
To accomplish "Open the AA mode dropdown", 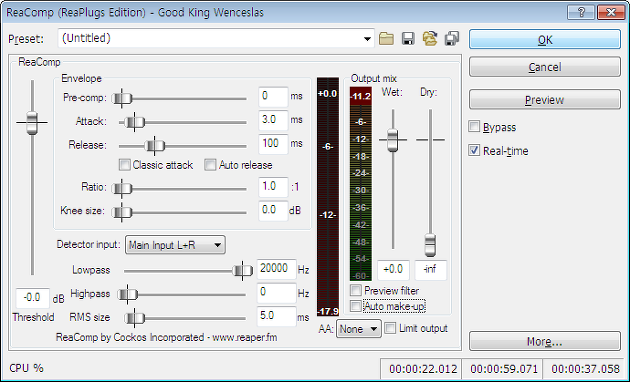I will [x=358, y=329].
